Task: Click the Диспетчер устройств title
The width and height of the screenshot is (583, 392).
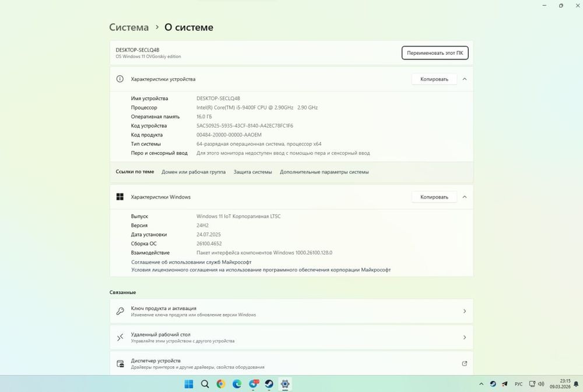Action: pyautogui.click(x=156, y=361)
